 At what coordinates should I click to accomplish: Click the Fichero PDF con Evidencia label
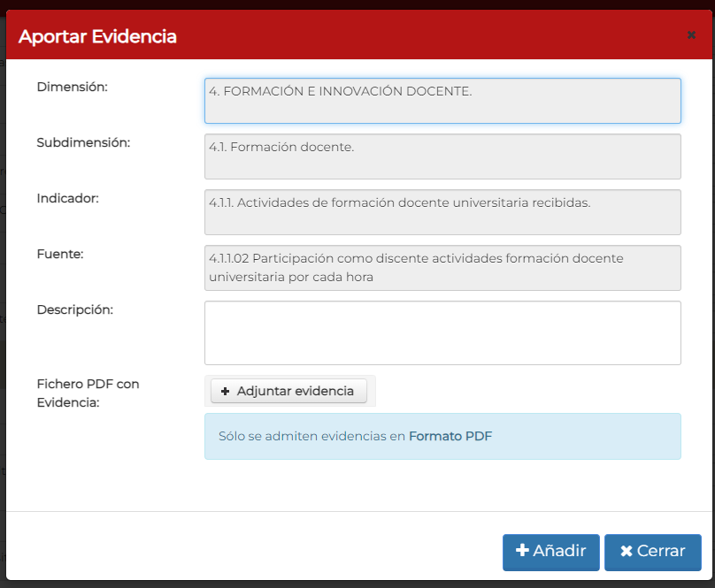88,393
